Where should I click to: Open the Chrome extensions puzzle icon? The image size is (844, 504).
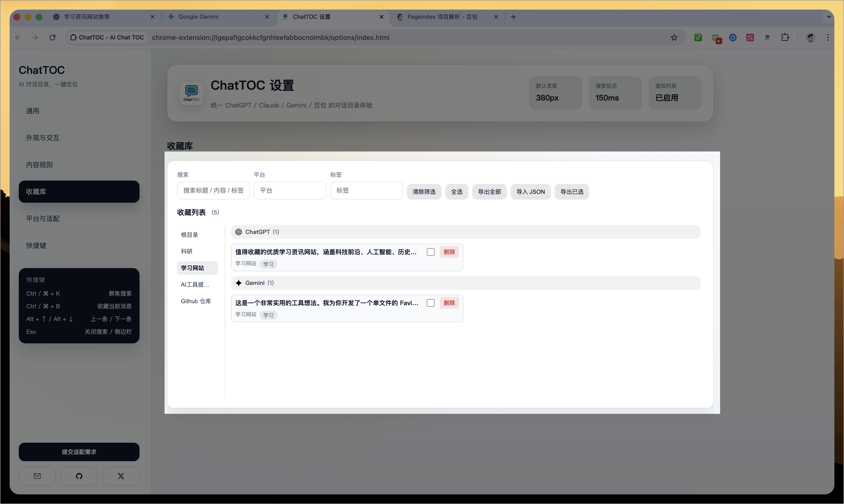(x=785, y=37)
